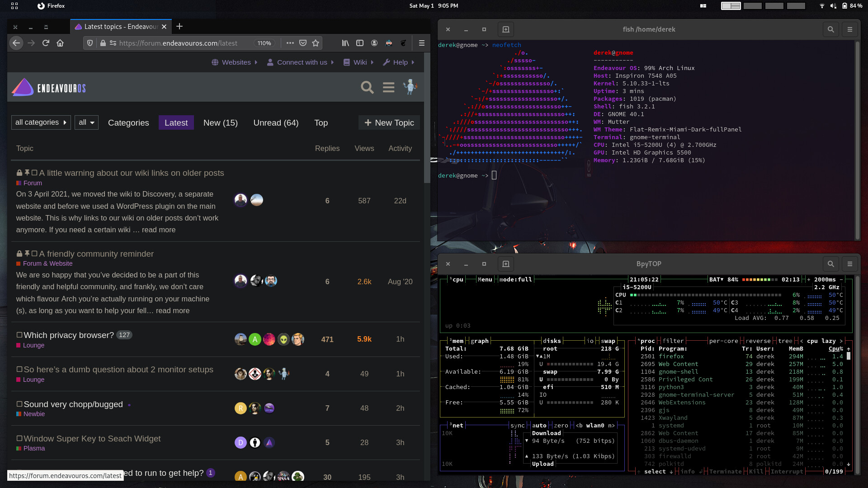Image resolution: width=868 pixels, height=488 pixels.
Task: Toggle tree view in BpyTOP proc
Action: (785, 341)
